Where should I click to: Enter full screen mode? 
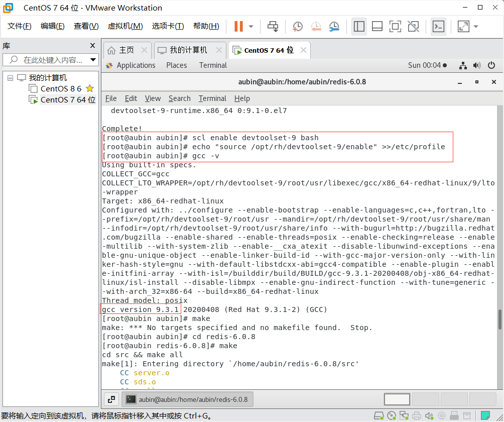tap(395, 26)
